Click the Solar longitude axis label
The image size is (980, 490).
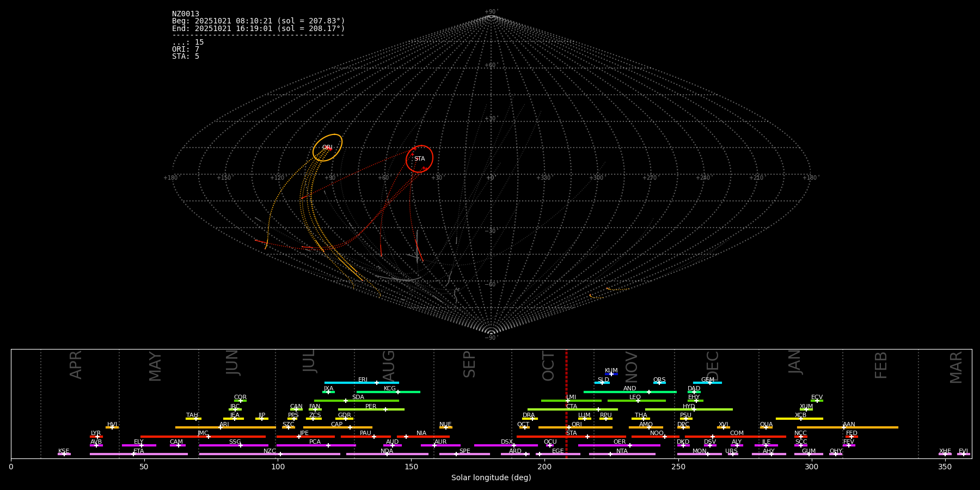click(x=491, y=478)
